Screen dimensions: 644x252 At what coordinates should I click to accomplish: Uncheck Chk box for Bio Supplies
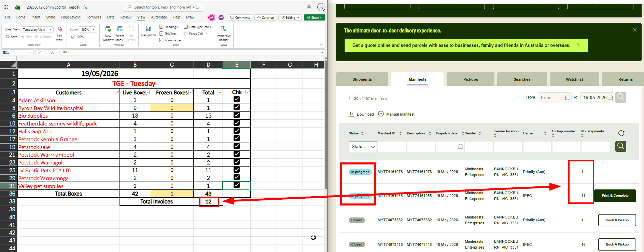point(237,115)
